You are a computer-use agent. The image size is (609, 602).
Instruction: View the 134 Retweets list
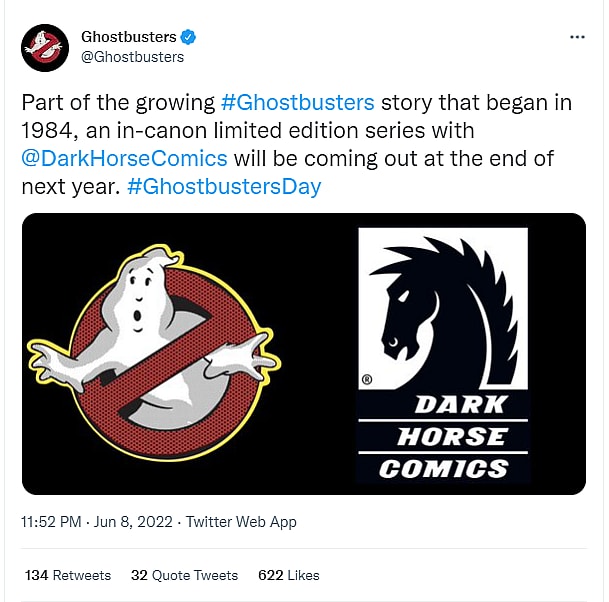tap(68, 575)
